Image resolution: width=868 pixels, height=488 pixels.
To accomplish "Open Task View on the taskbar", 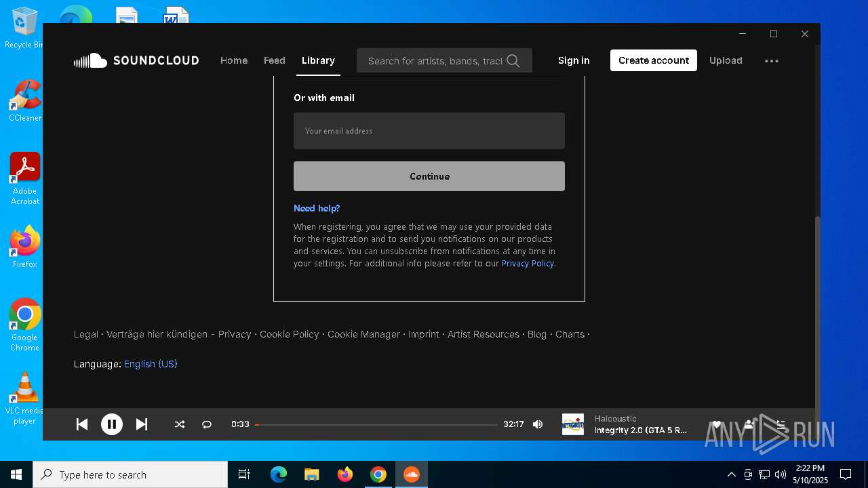I will pyautogui.click(x=244, y=474).
